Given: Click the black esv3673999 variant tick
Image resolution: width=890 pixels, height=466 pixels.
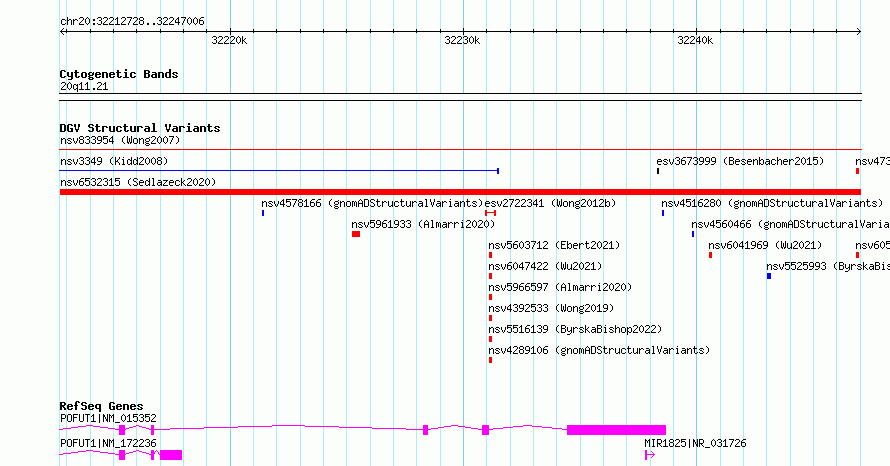Looking at the screenshot, I should click(658, 171).
